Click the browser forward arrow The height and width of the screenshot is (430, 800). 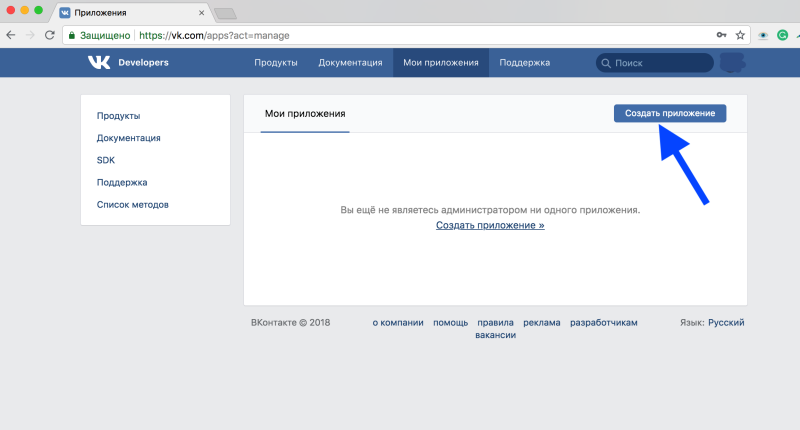pyautogui.click(x=30, y=35)
